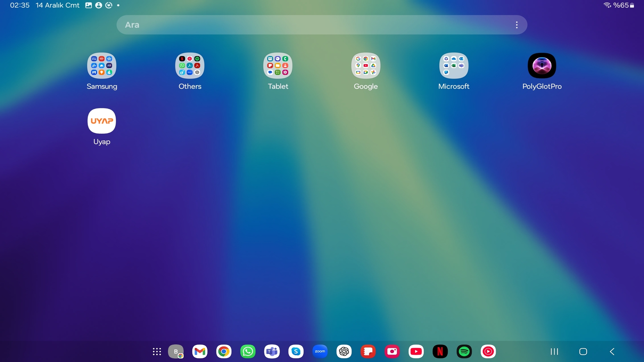Launch Spotify from the taskbar

pos(464,352)
